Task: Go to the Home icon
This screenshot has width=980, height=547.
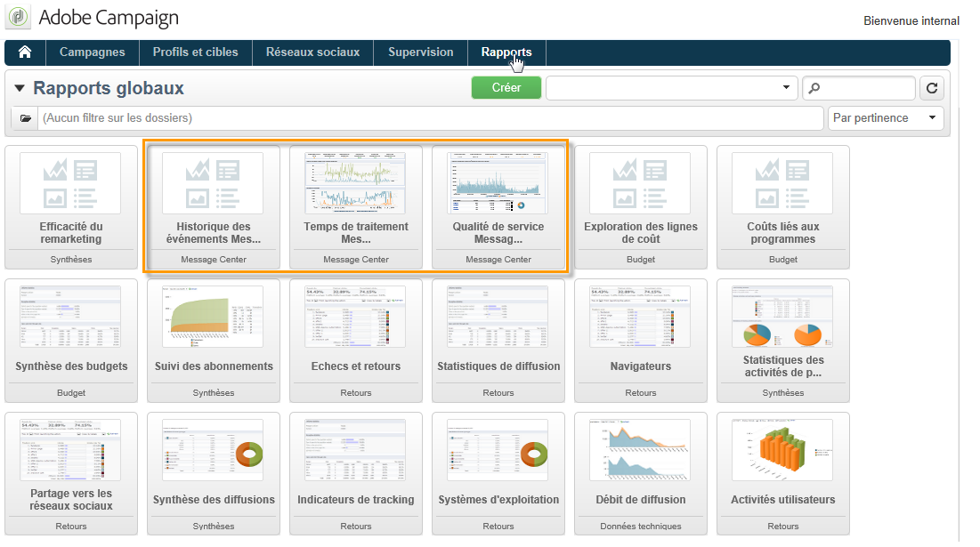Action: 25,52
